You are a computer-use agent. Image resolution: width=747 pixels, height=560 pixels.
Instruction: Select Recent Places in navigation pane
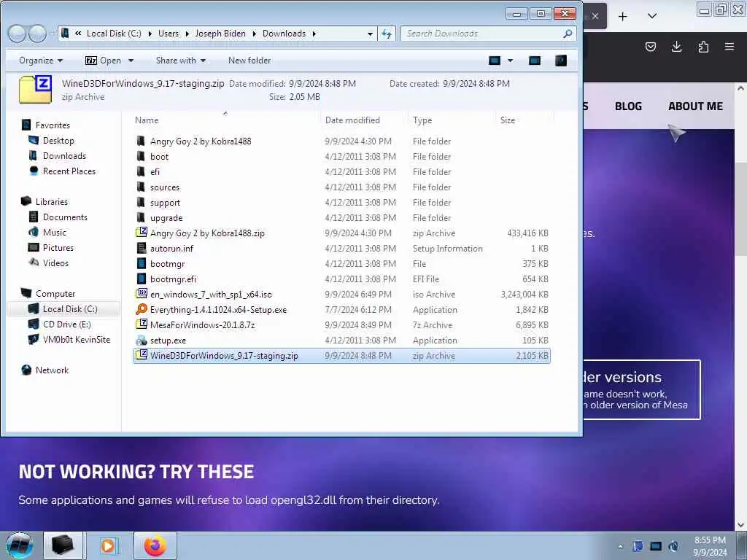click(69, 171)
